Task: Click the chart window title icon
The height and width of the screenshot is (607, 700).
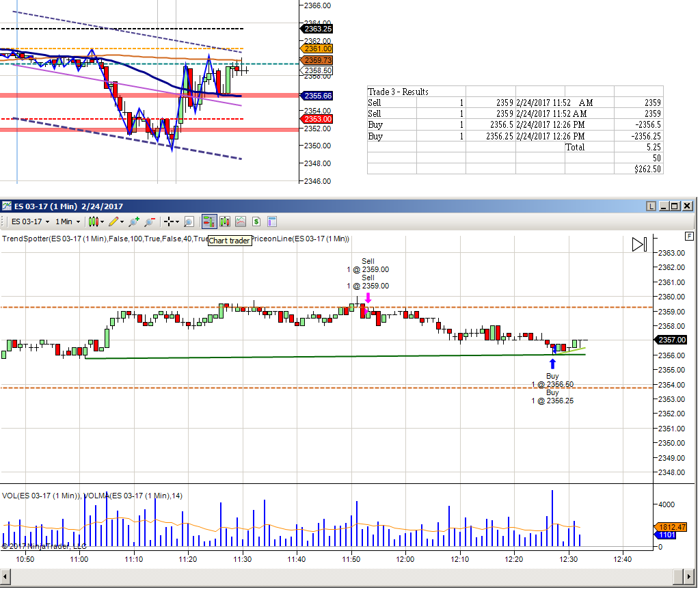Action: tap(7, 206)
